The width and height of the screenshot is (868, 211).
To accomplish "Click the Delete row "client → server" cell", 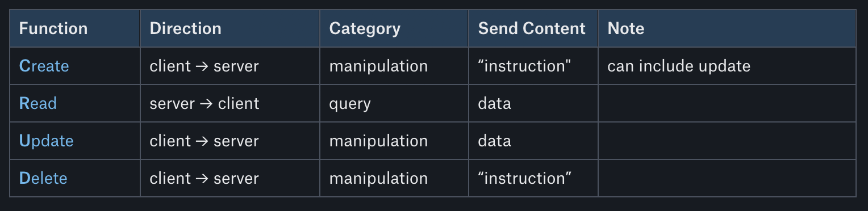I will (x=230, y=178).
